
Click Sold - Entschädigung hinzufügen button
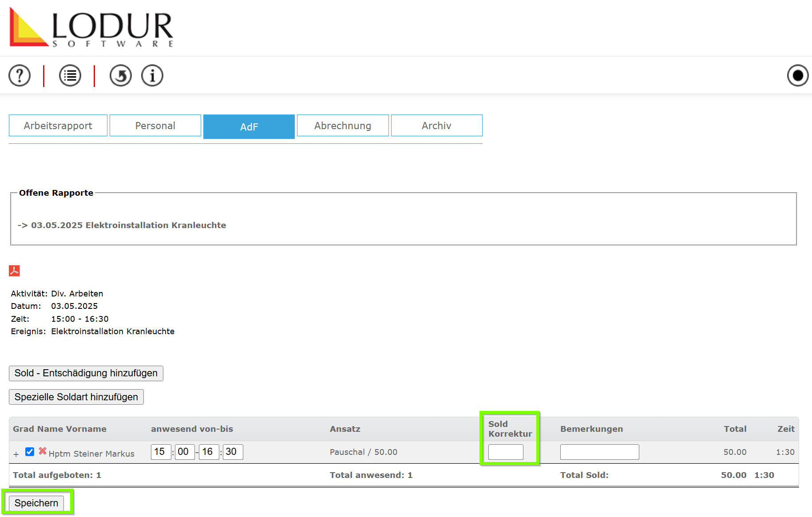pos(86,373)
